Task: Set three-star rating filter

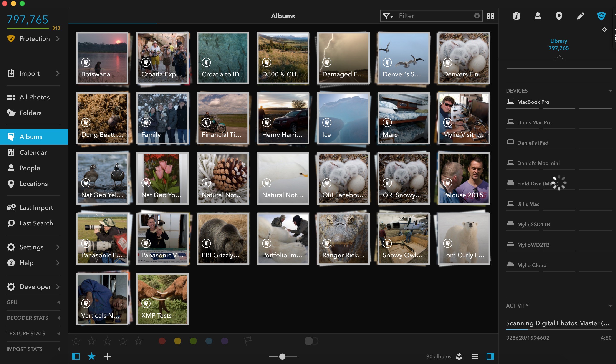Action: pyautogui.click(x=107, y=341)
